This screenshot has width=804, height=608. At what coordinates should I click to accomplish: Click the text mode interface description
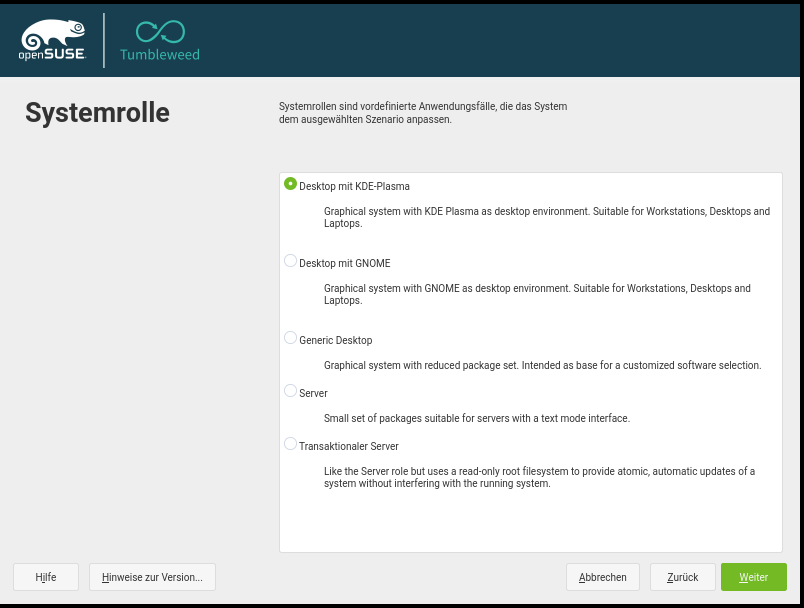(x=476, y=418)
